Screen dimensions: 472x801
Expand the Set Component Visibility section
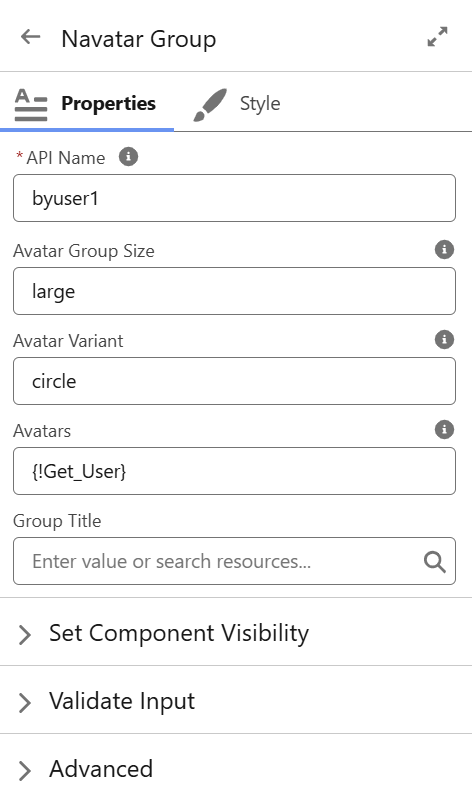coord(236,632)
